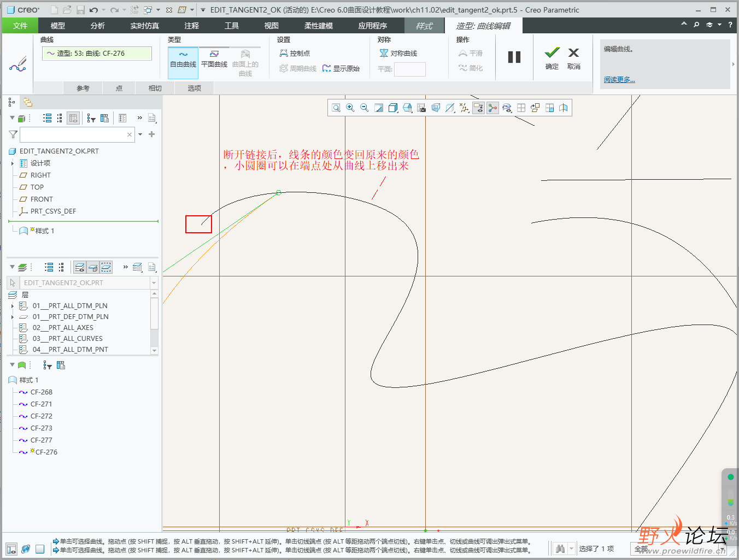This screenshot has width=739, height=560.
Task: Click the last graphics toolbar book-shaped icon
Action: (564, 108)
